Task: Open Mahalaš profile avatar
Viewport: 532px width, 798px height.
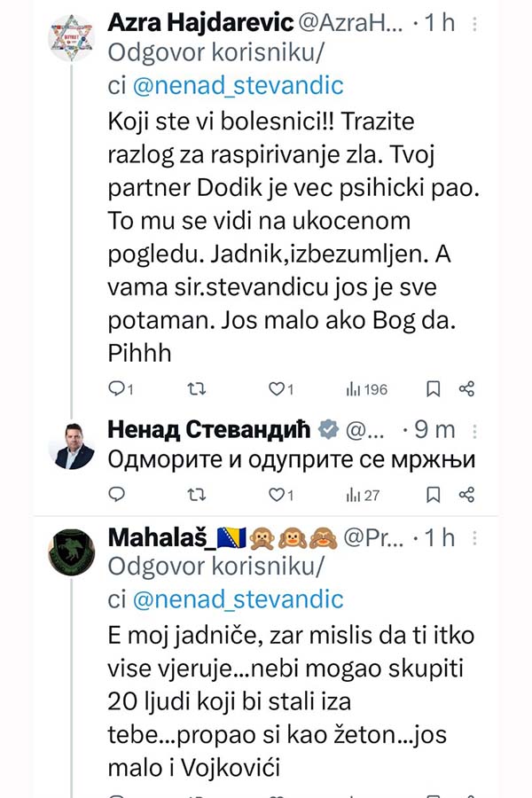Action: click(x=72, y=552)
